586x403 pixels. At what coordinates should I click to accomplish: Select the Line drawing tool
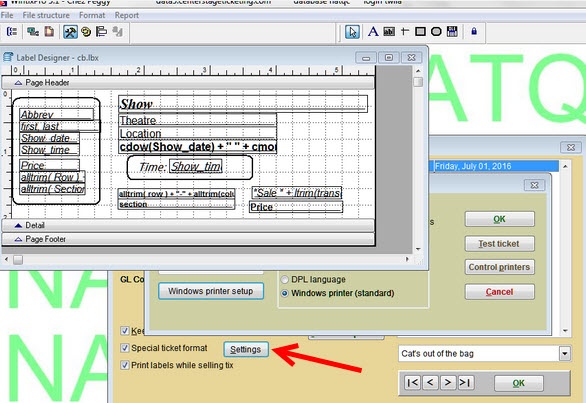click(x=404, y=32)
